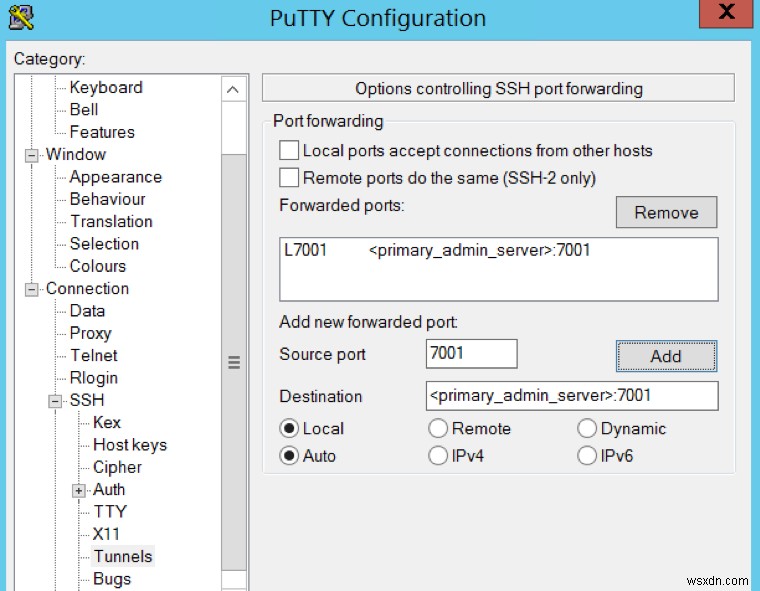Image resolution: width=760 pixels, height=591 pixels.
Task: Open the Colours category
Action: [x=98, y=266]
